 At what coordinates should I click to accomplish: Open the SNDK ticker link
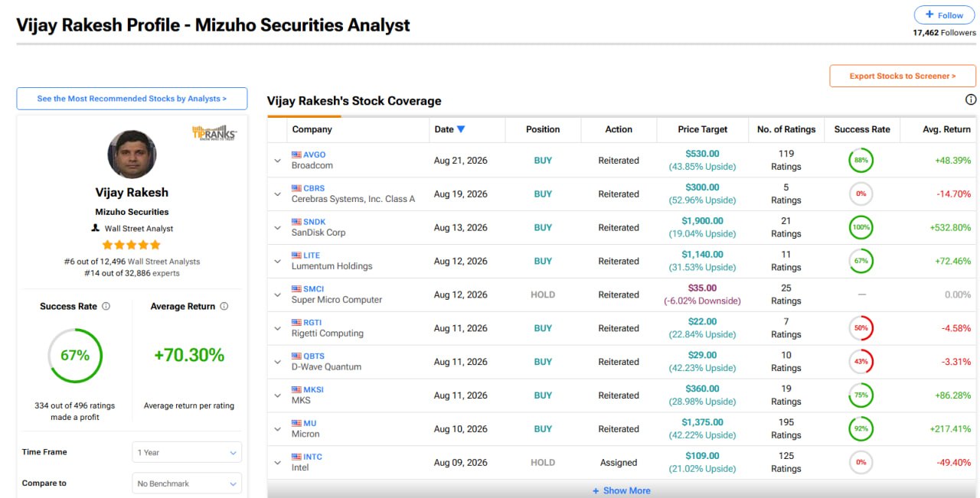[x=315, y=222]
